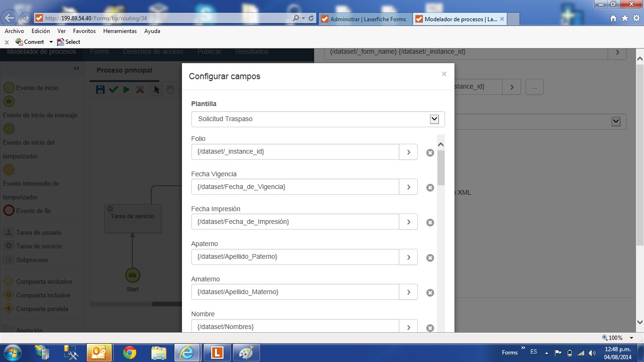Open variable picker for Fecha Impresión field
This screenshot has width=644, height=362.
tap(408, 222)
